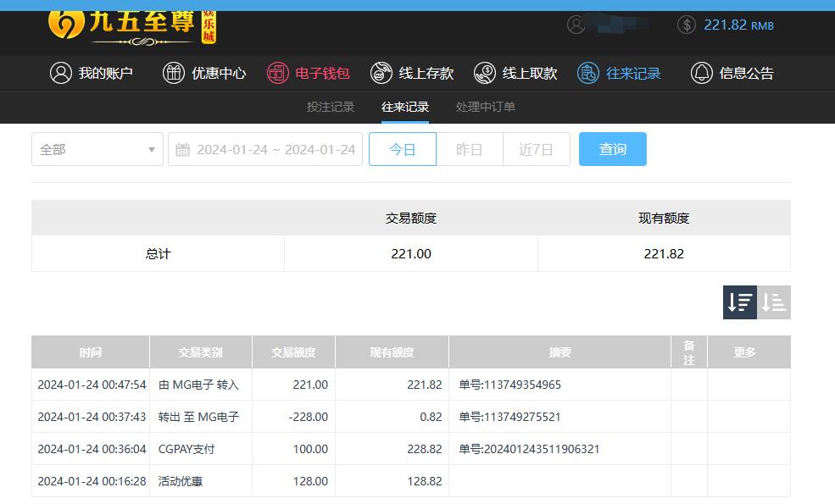Sort records in descending order

tap(739, 302)
